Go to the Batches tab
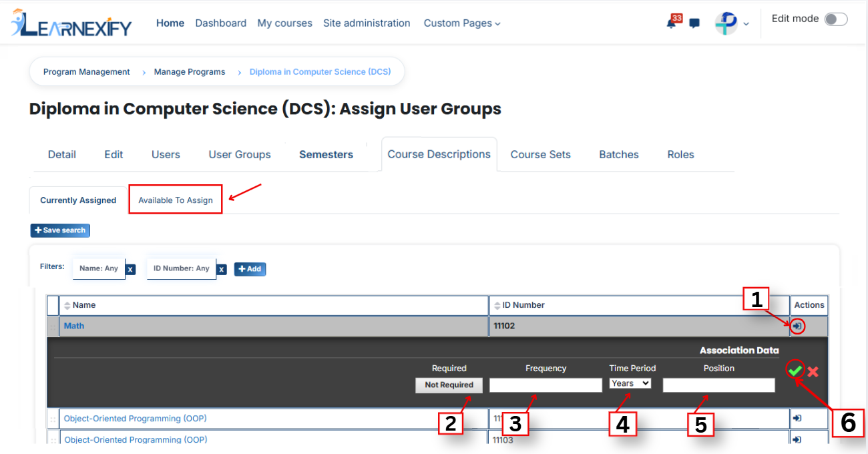This screenshot has height=454, width=868. point(619,154)
